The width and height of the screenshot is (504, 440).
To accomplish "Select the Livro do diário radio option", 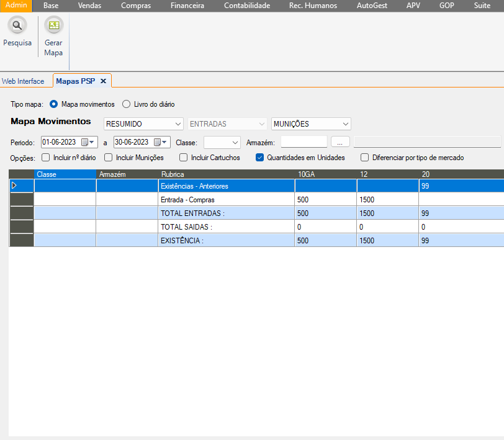I will [127, 104].
